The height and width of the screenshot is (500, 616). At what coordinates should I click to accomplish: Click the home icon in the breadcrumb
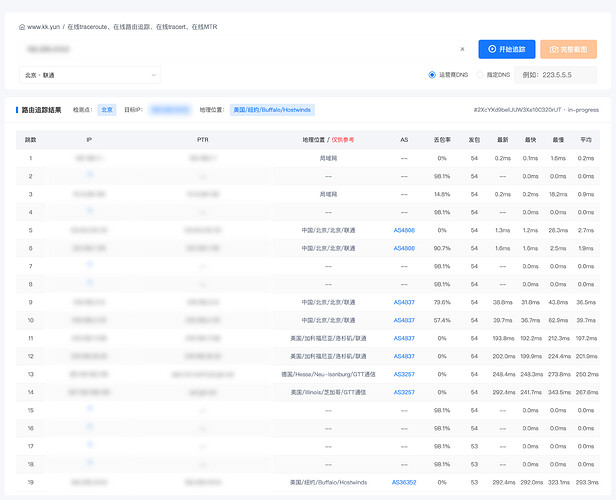point(22,27)
